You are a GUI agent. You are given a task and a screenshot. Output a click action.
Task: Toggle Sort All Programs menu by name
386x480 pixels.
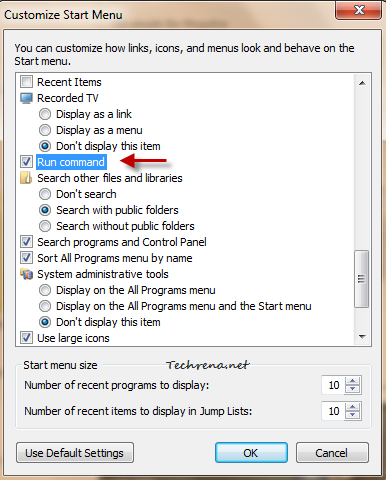click(x=26, y=258)
